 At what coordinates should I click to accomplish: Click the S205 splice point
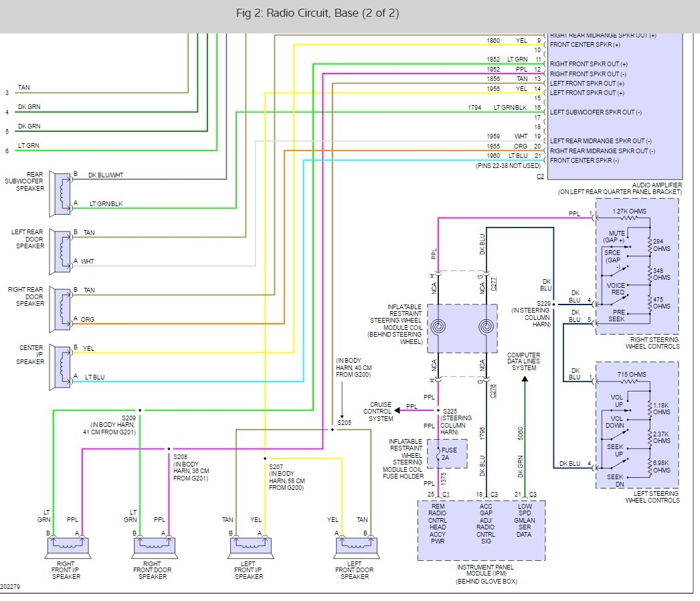click(332, 430)
